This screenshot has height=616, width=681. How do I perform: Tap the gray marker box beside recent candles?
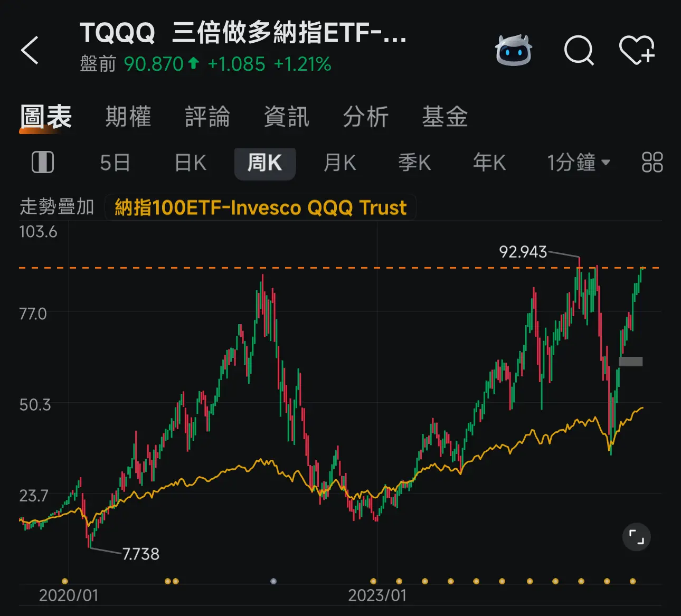[631, 362]
